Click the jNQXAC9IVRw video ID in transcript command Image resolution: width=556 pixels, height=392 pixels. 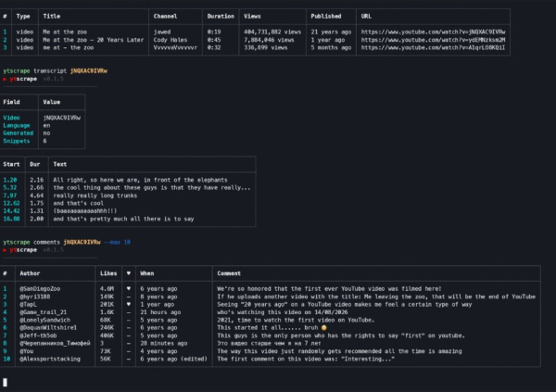[x=89, y=71]
